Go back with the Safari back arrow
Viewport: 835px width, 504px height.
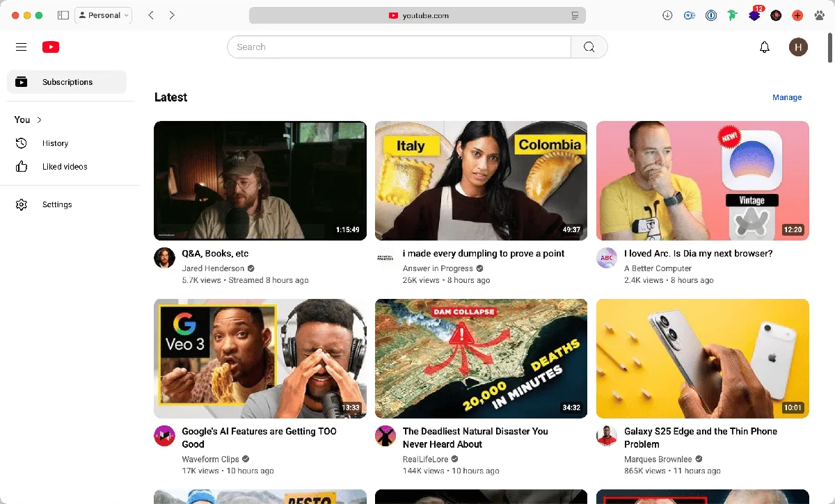pos(151,15)
